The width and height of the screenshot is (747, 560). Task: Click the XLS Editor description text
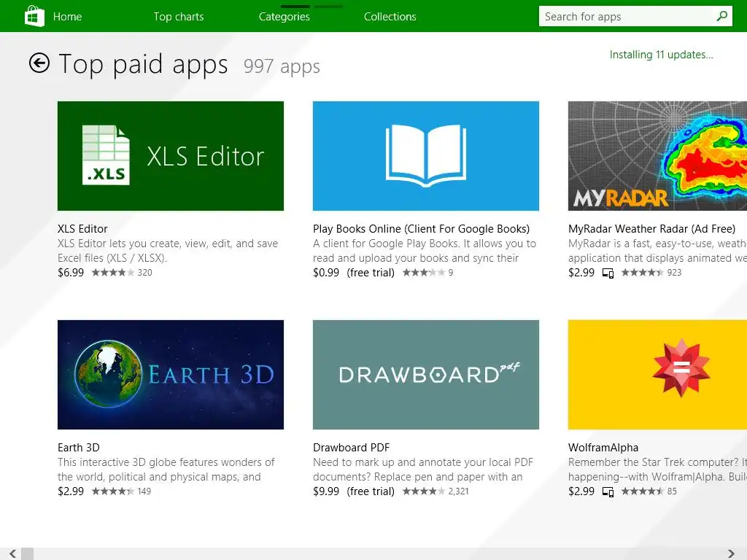tap(168, 251)
